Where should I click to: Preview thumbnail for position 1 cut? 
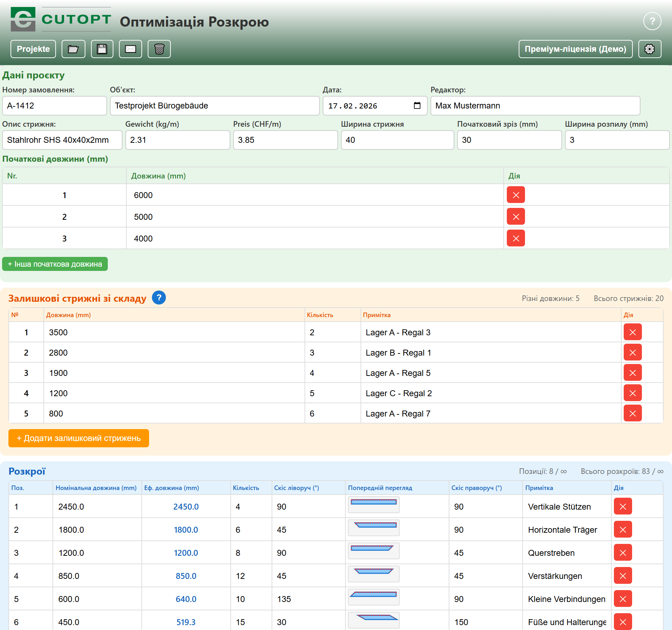click(x=374, y=505)
